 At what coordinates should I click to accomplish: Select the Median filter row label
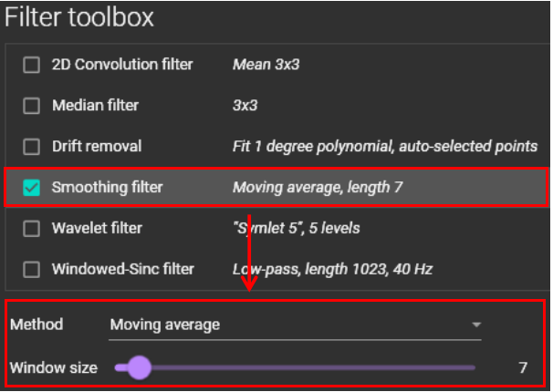click(95, 106)
